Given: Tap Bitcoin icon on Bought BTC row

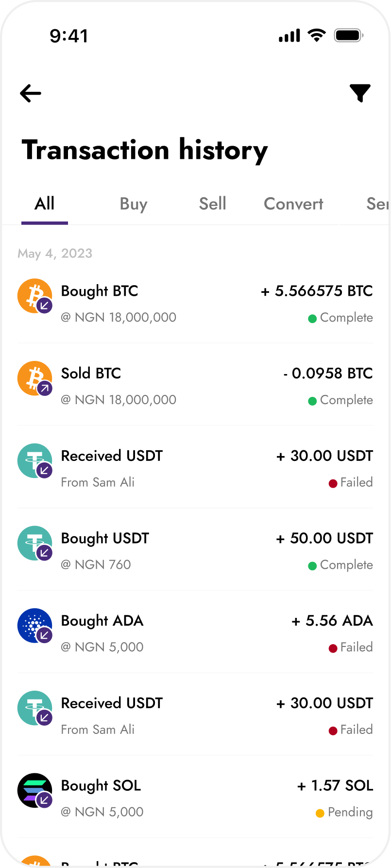Looking at the screenshot, I should point(34,296).
